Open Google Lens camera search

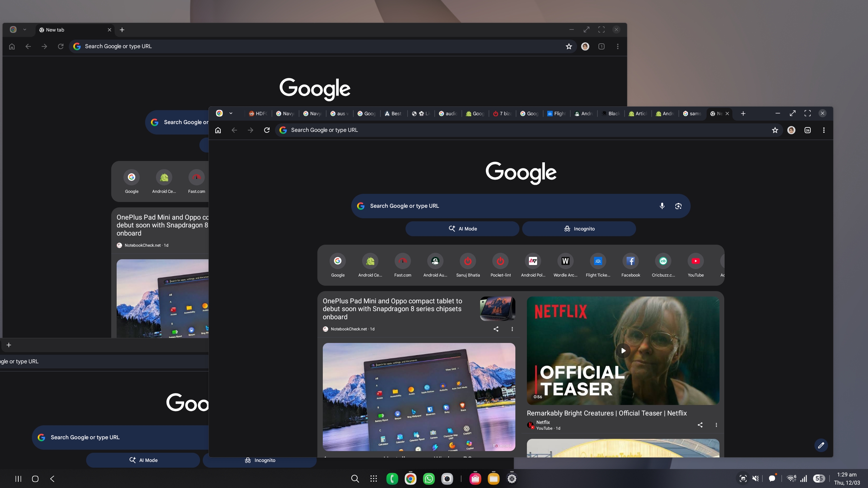pyautogui.click(x=678, y=206)
